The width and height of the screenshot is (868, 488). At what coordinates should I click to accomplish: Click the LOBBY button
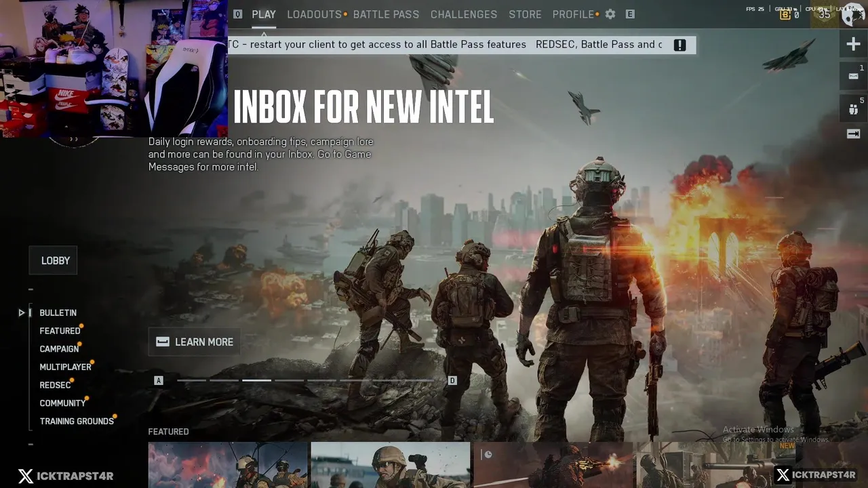(x=53, y=260)
